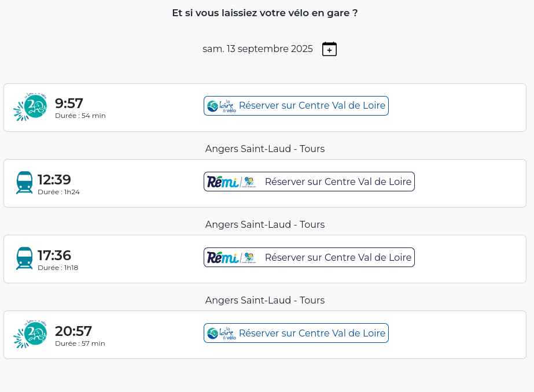Click the date sam. 13 septembre 2025
Image resolution: width=534 pixels, height=392 pixels.
click(x=257, y=49)
